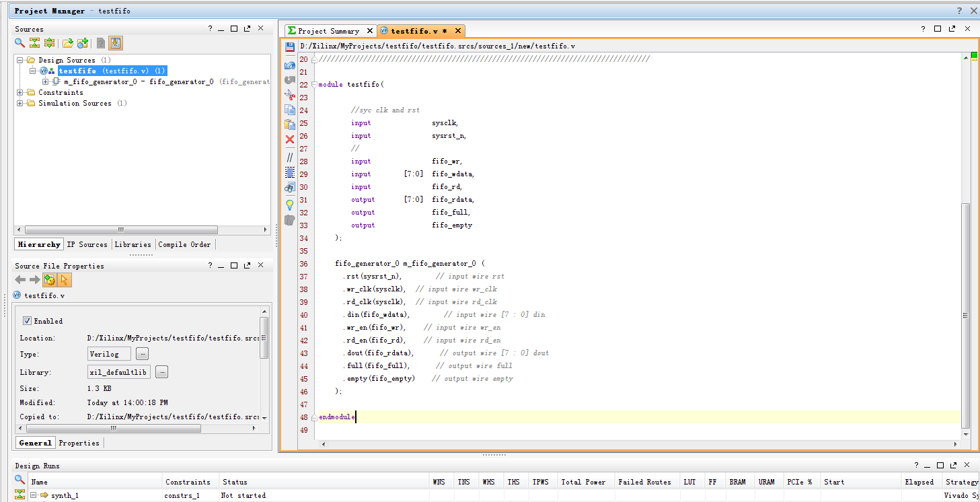The width and height of the screenshot is (980, 502).
Task: Uncheck the Enabled checkbox
Action: [x=28, y=321]
